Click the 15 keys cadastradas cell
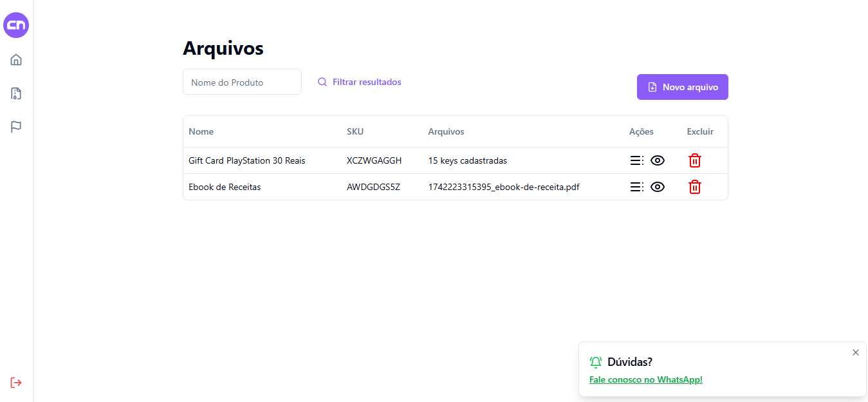This screenshot has height=402, width=868. click(x=467, y=160)
